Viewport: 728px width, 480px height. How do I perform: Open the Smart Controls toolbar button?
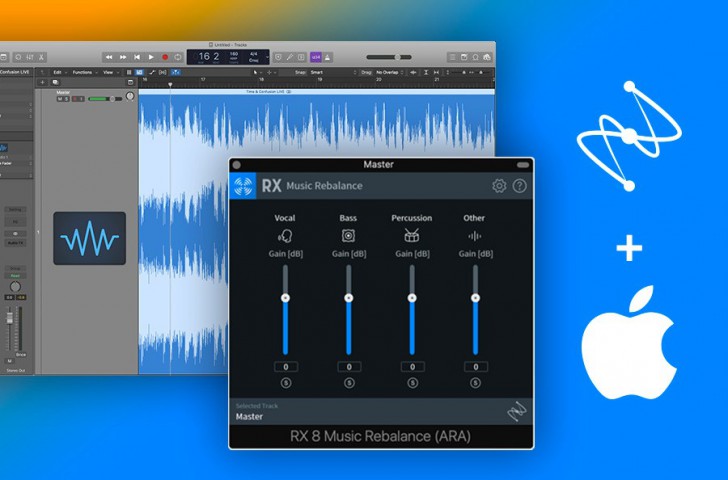point(19,57)
